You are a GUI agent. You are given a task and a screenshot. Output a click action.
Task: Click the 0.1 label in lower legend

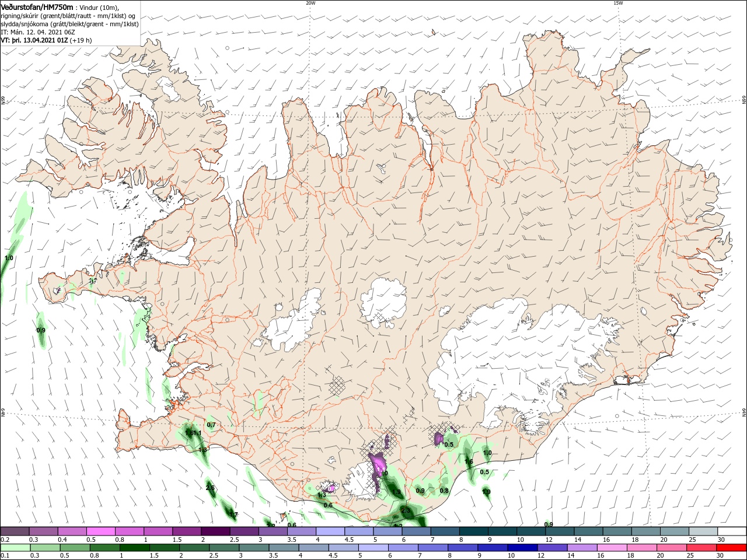pyautogui.click(x=5, y=556)
